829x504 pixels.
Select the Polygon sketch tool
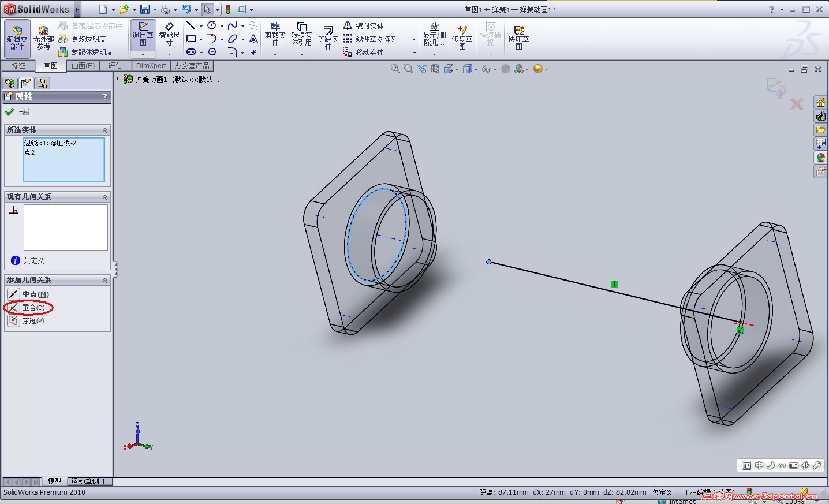(x=212, y=52)
